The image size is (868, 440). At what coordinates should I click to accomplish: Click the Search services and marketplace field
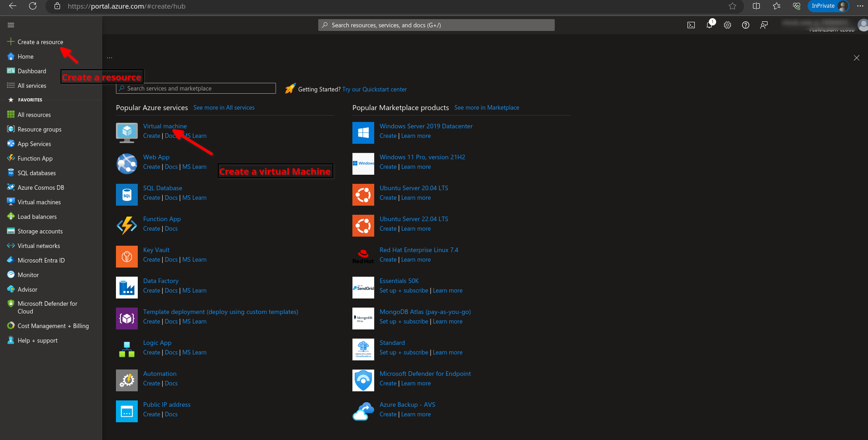[196, 88]
